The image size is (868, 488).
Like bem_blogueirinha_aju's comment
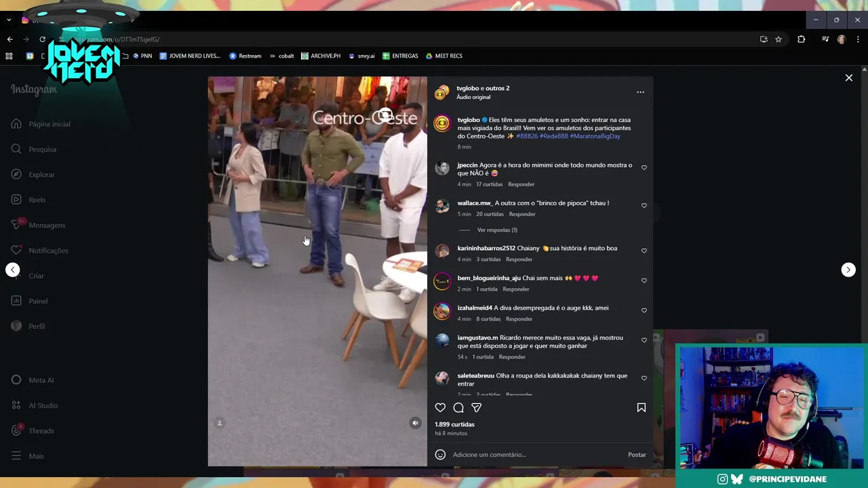pyautogui.click(x=644, y=281)
